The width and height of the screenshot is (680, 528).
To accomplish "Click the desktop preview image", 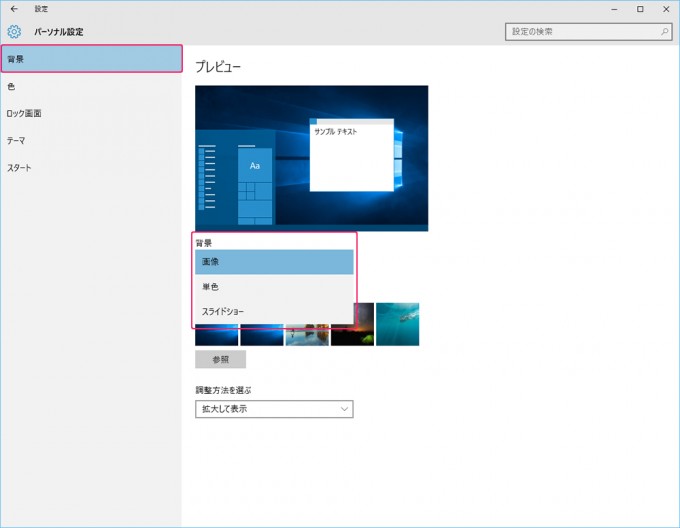I will point(311,158).
